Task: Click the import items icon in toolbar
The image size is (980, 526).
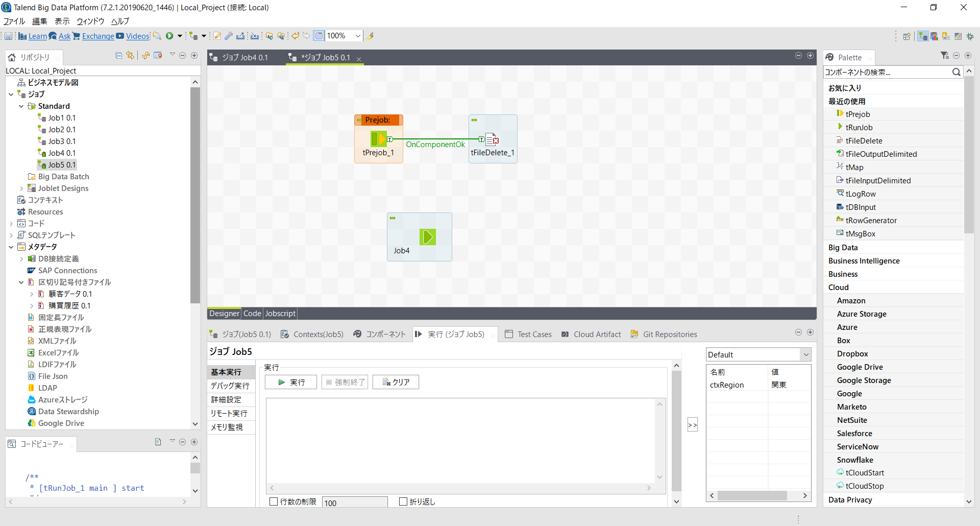Action: [x=255, y=36]
